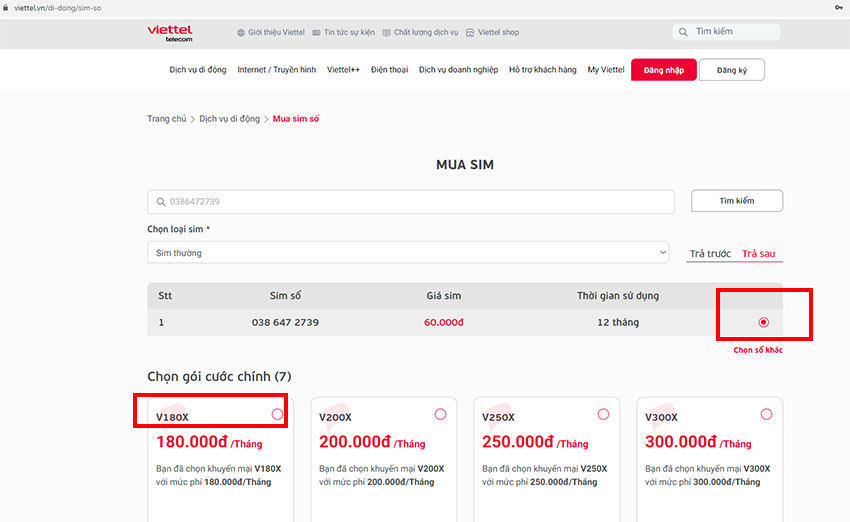
Task: Click the magnifier icon in top search box
Action: pos(683,32)
